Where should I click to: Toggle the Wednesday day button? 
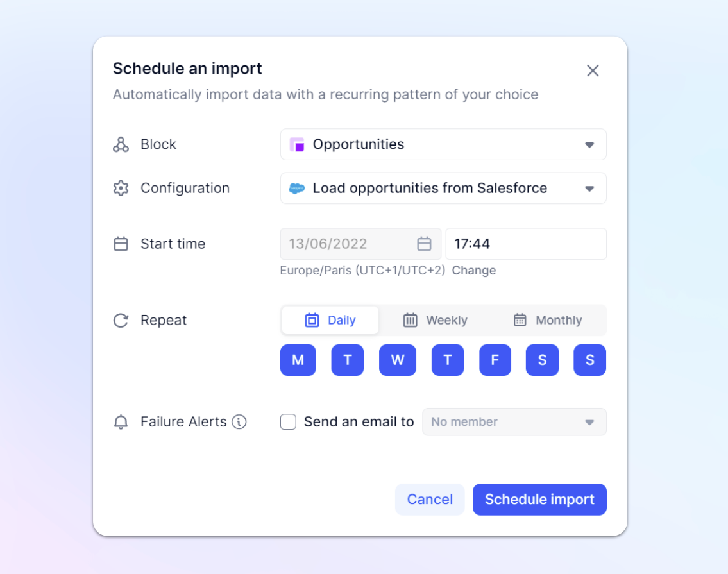(x=398, y=360)
